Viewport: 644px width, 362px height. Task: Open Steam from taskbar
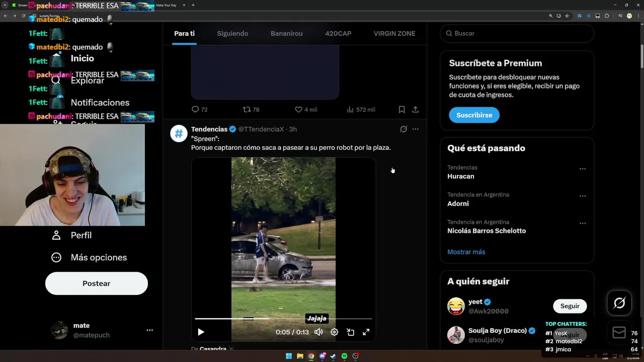pyautogui.click(x=333, y=356)
